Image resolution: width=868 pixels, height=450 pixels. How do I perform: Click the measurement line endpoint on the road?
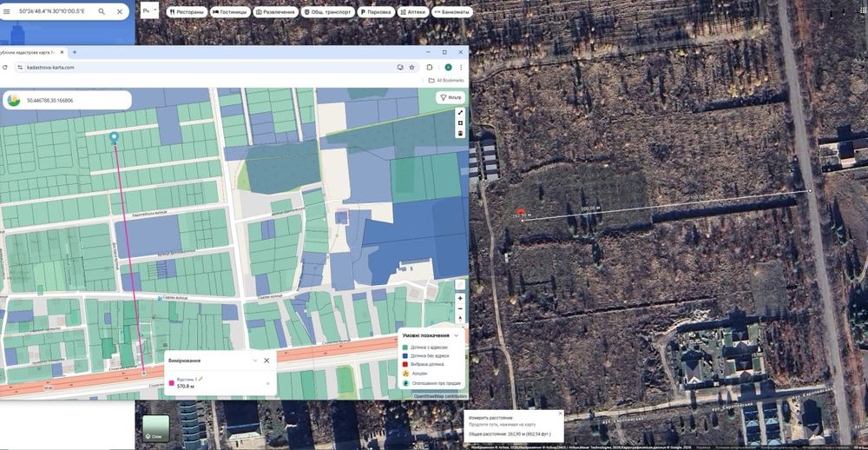click(x=810, y=190)
